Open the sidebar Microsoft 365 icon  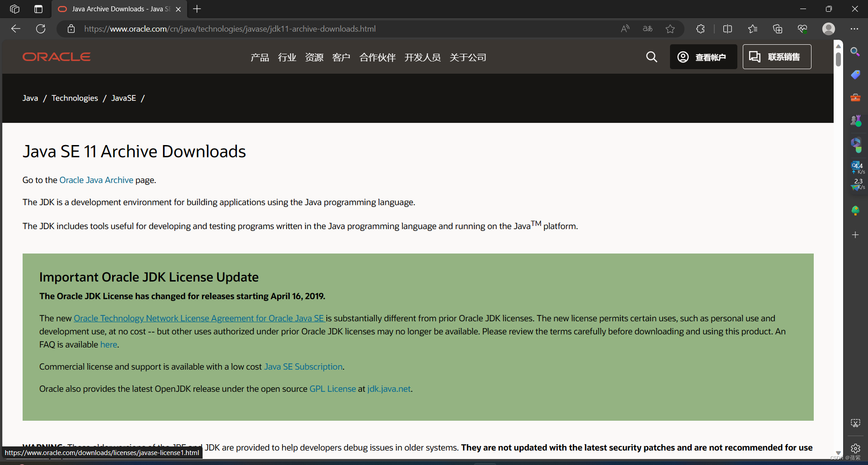(855, 144)
